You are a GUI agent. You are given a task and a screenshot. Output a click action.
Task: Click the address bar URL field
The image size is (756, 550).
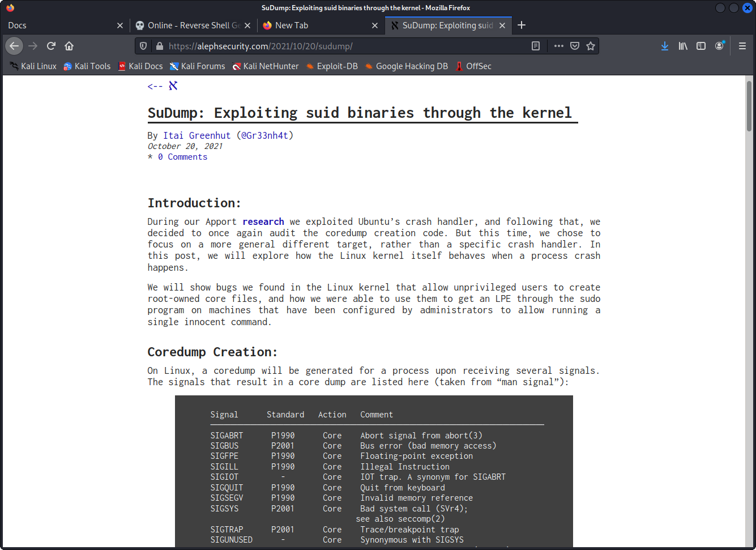340,46
